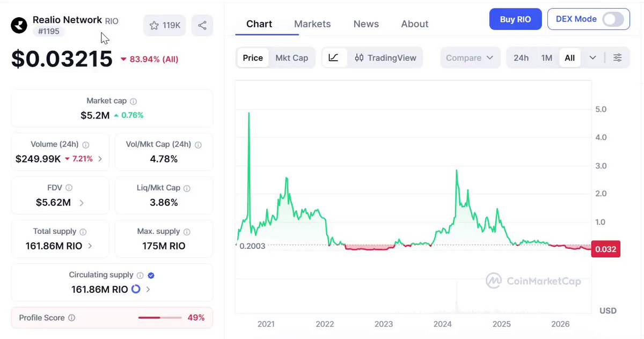
Task: Click the 3.86% Liq/Mkt Cap value
Action: 164,203
